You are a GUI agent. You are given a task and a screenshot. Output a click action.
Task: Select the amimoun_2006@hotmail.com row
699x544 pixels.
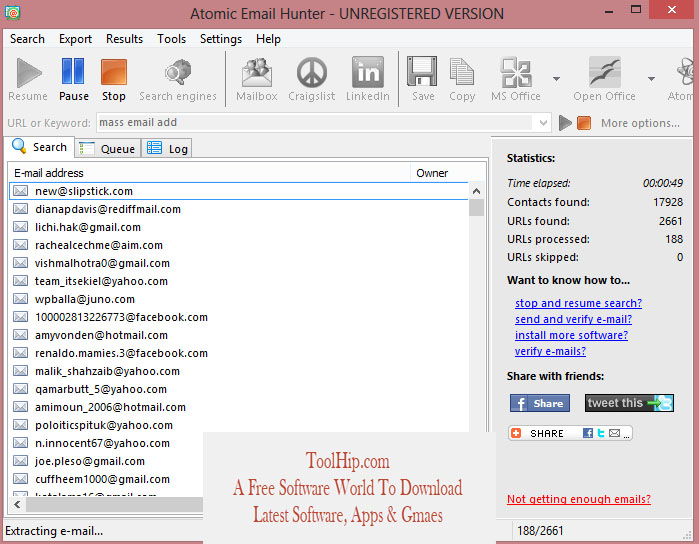pos(238,407)
